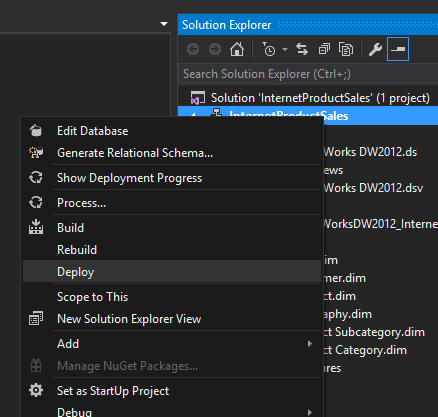This screenshot has height=417, width=438.
Task: Open the Add submenu
Action: [172, 344]
